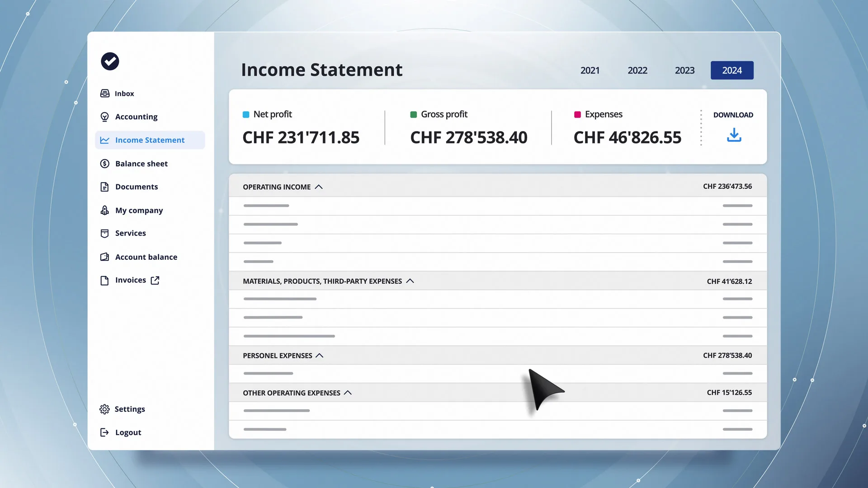This screenshot has width=868, height=488.
Task: Navigate to Documents
Action: tap(137, 187)
